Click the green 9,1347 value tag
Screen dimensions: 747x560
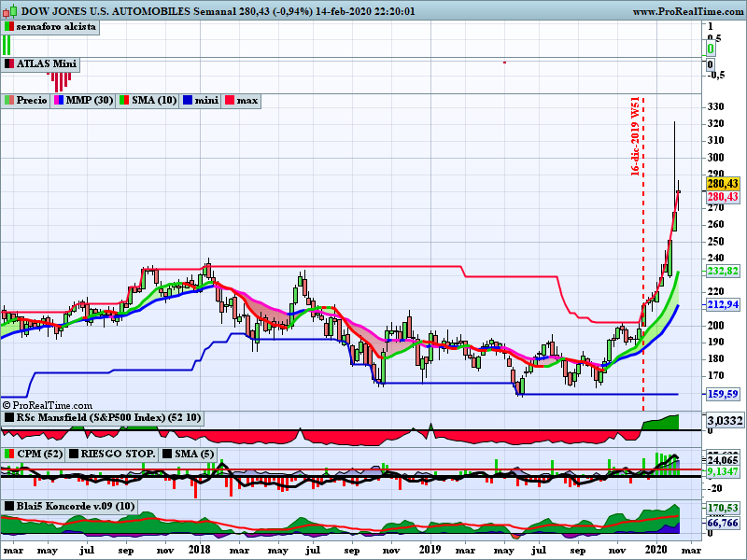(722, 471)
